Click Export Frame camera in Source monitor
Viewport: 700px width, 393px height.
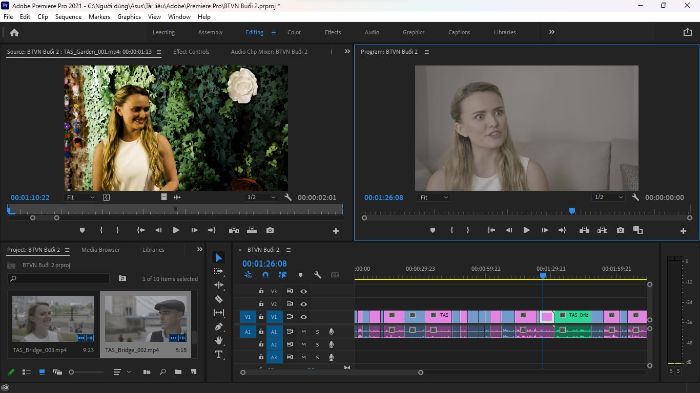270,230
